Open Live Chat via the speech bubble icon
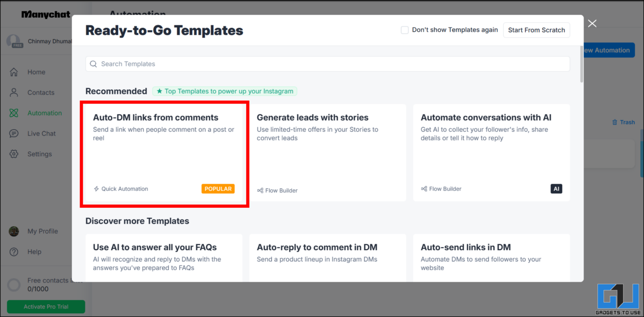Viewport: 644px width, 317px height. click(14, 133)
